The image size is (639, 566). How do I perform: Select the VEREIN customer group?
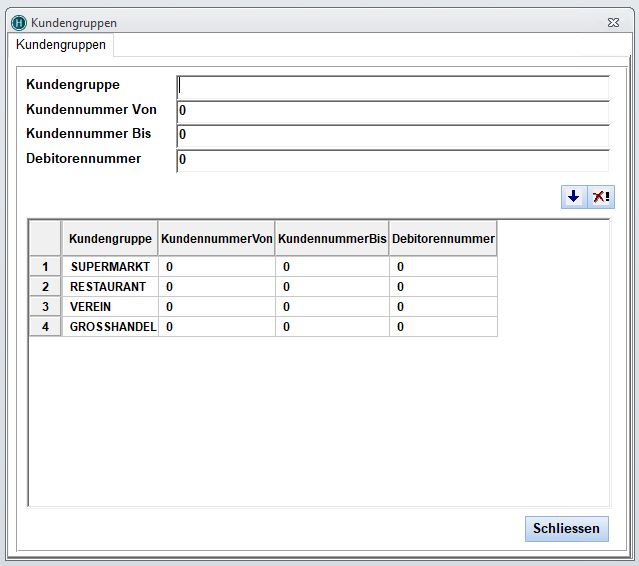[91, 307]
